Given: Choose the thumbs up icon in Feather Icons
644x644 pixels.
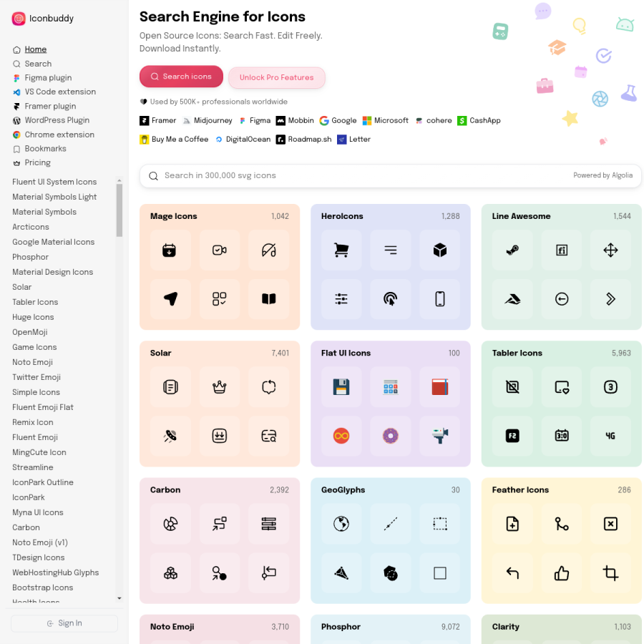Looking at the screenshot, I should [x=562, y=573].
